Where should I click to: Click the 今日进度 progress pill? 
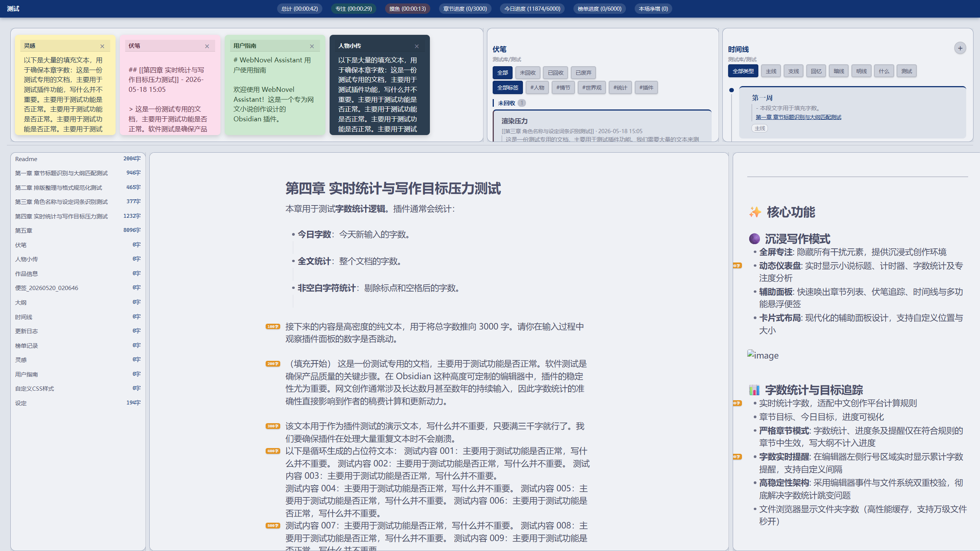(x=532, y=9)
